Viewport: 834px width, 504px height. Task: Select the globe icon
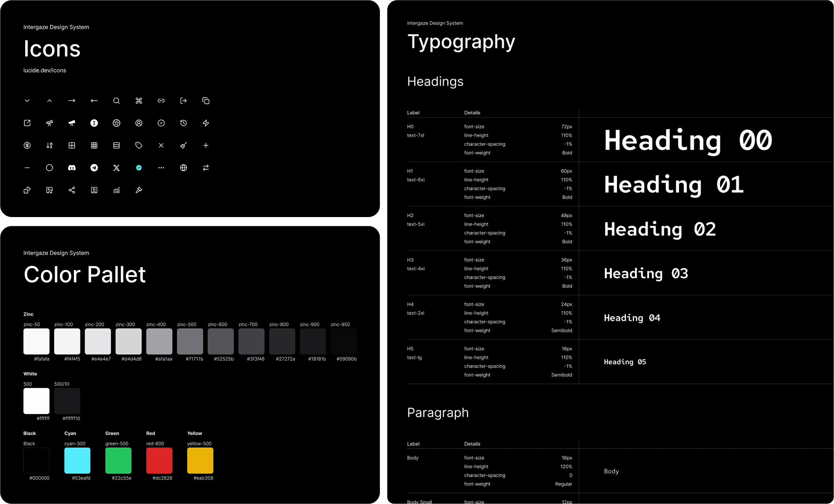click(184, 168)
